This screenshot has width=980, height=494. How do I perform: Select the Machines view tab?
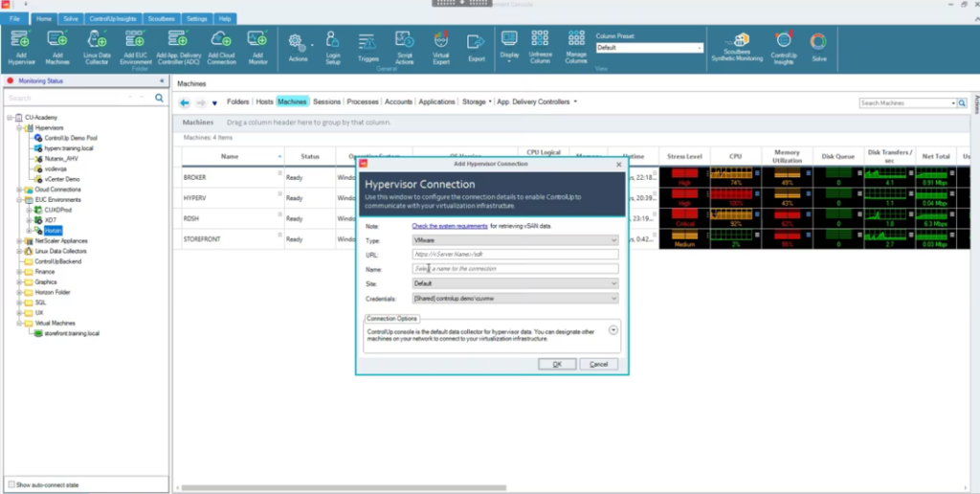point(292,101)
